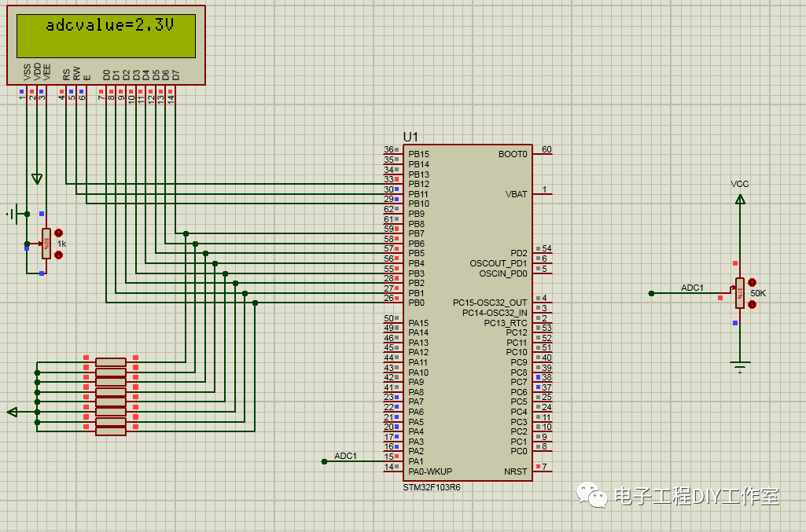Viewport: 806px width, 532px height.
Task: Click the PC15-OSC32_OUT pin label
Action: click(490, 303)
